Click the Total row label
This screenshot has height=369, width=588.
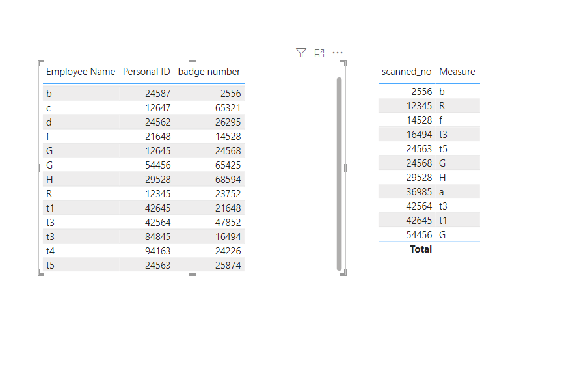point(421,249)
